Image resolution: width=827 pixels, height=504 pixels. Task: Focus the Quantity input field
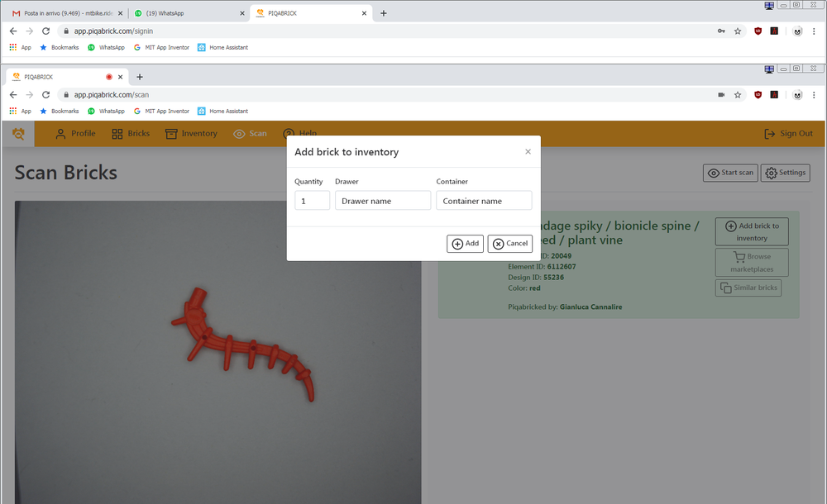point(313,201)
